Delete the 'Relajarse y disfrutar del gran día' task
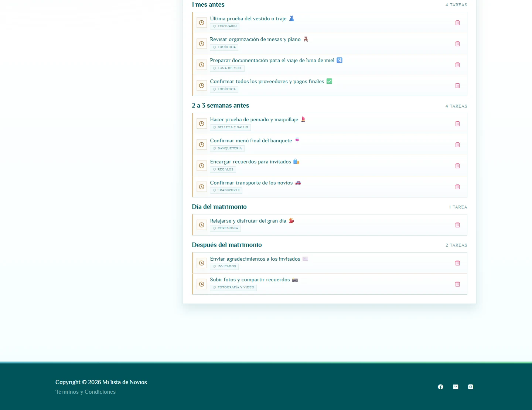The width and height of the screenshot is (532, 410). click(x=457, y=225)
